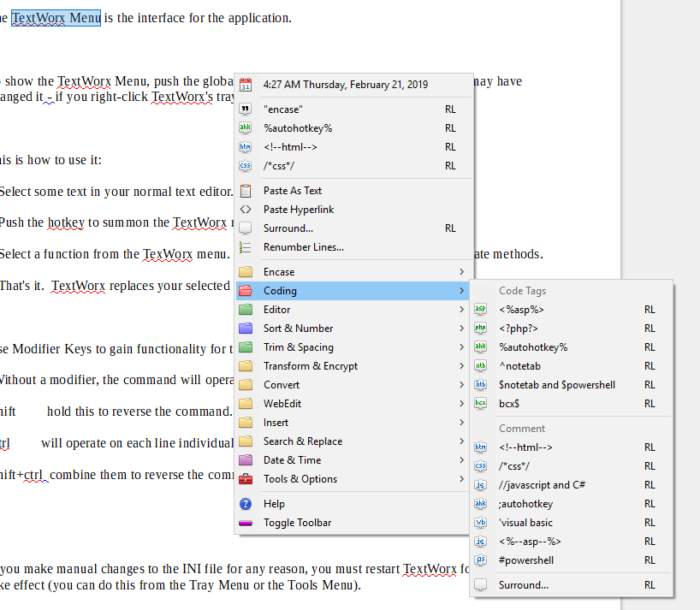Choose Paste Hyperlink menu entry

click(x=354, y=210)
